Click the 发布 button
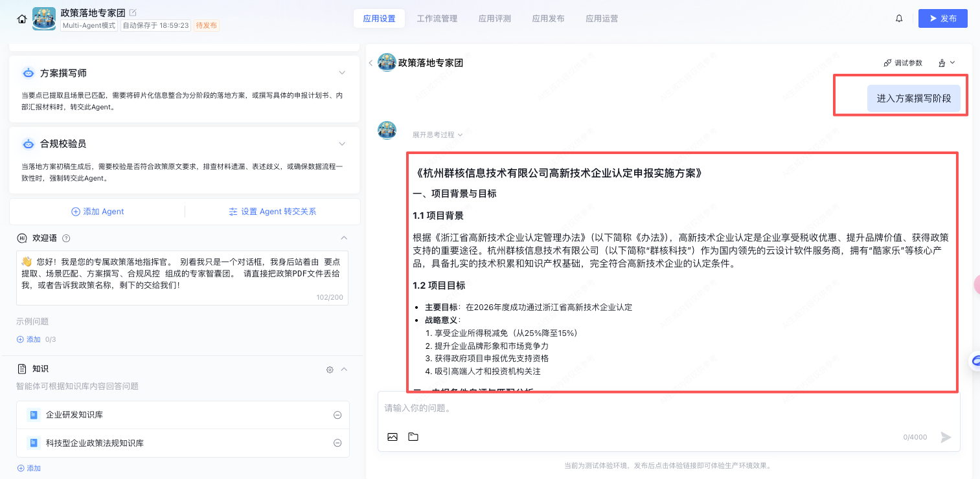 pyautogui.click(x=942, y=19)
